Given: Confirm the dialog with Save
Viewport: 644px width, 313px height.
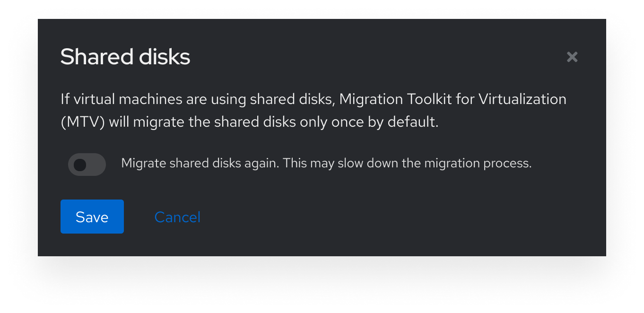Looking at the screenshot, I should [92, 217].
